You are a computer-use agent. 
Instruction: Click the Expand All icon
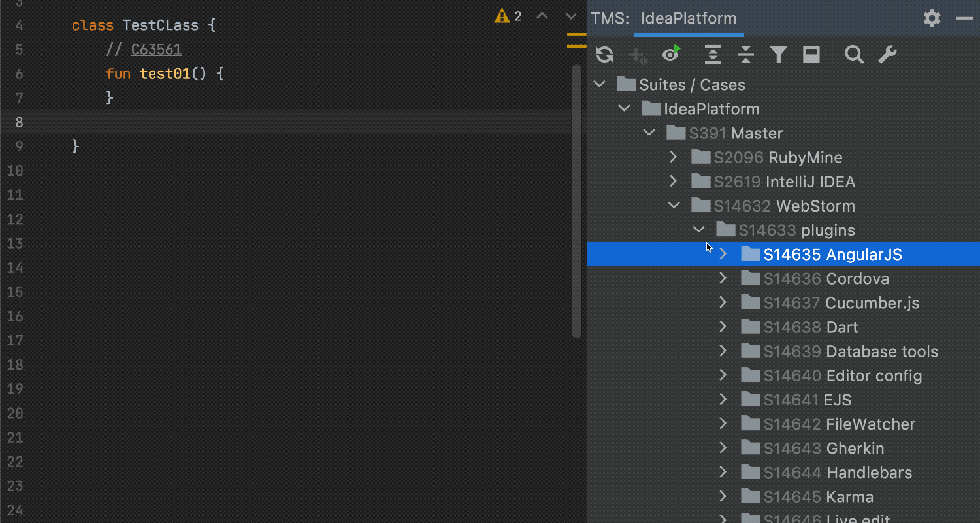pyautogui.click(x=713, y=55)
